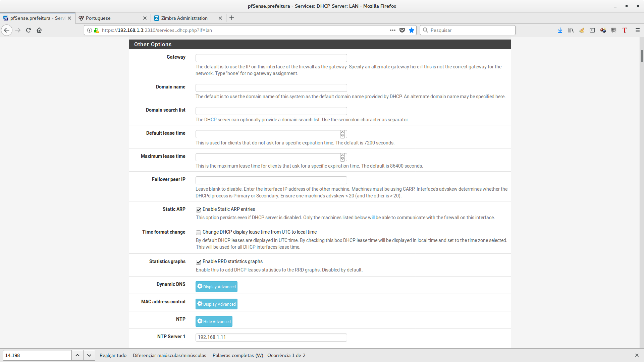Screen dimensions: 644x362
Task: Click the paintbrush extension icon
Action: [x=582, y=30]
